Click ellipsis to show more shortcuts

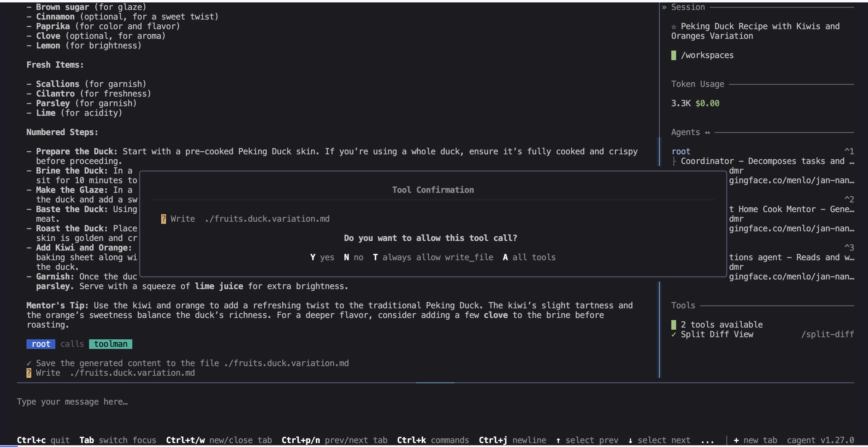pyautogui.click(x=707, y=440)
